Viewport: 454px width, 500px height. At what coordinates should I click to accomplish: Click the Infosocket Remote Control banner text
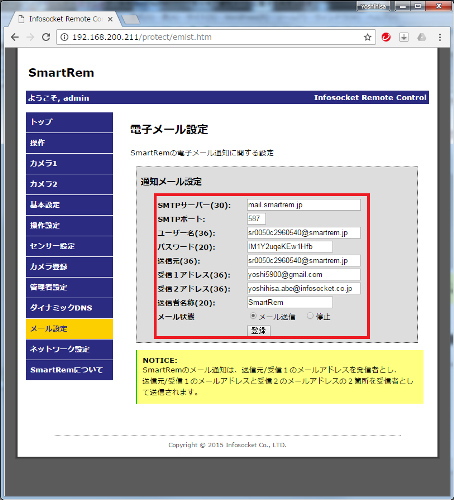pyautogui.click(x=370, y=98)
